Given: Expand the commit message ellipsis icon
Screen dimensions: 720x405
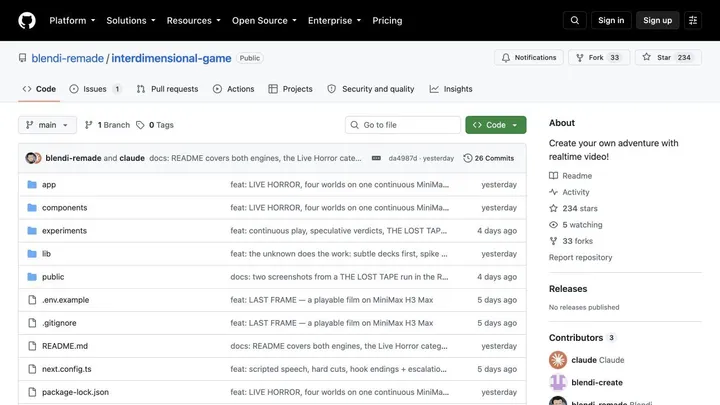Looking at the screenshot, I should point(376,158).
